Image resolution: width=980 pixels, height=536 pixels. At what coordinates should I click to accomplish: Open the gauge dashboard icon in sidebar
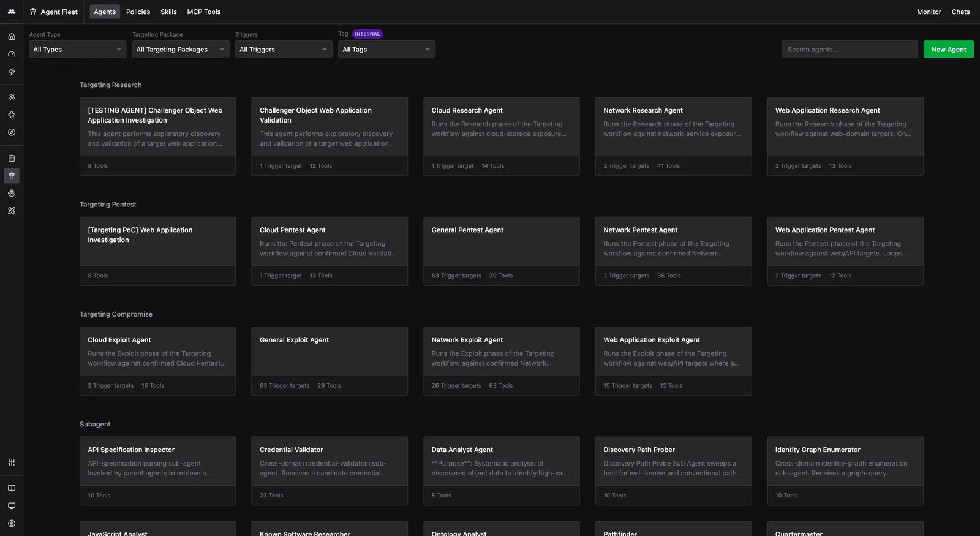(x=12, y=54)
